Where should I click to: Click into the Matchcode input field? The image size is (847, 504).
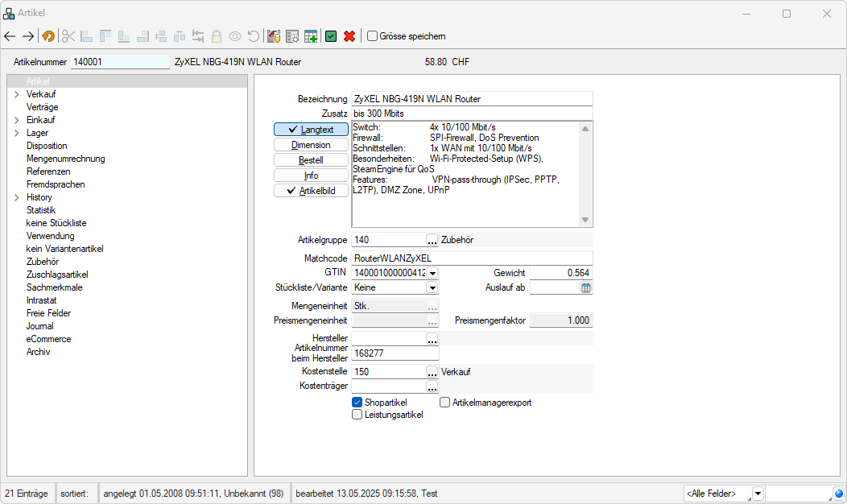click(472, 258)
